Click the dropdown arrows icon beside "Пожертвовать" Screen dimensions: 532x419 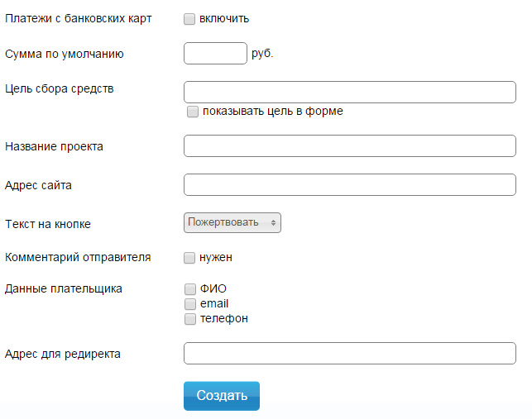(273, 222)
